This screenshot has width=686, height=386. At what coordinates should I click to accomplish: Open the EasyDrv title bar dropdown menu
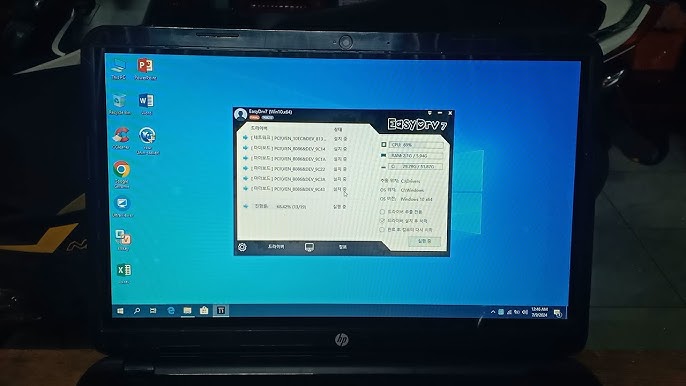pos(430,113)
